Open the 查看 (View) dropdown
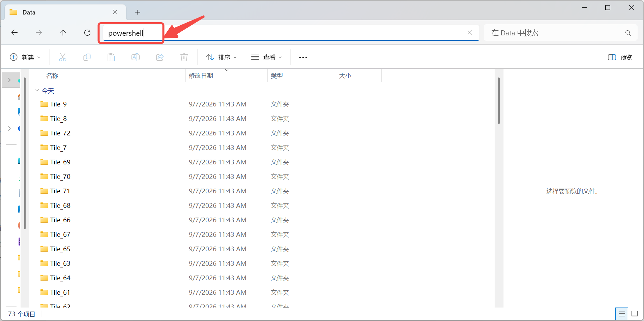Viewport: 644px width, 321px height. (x=266, y=57)
